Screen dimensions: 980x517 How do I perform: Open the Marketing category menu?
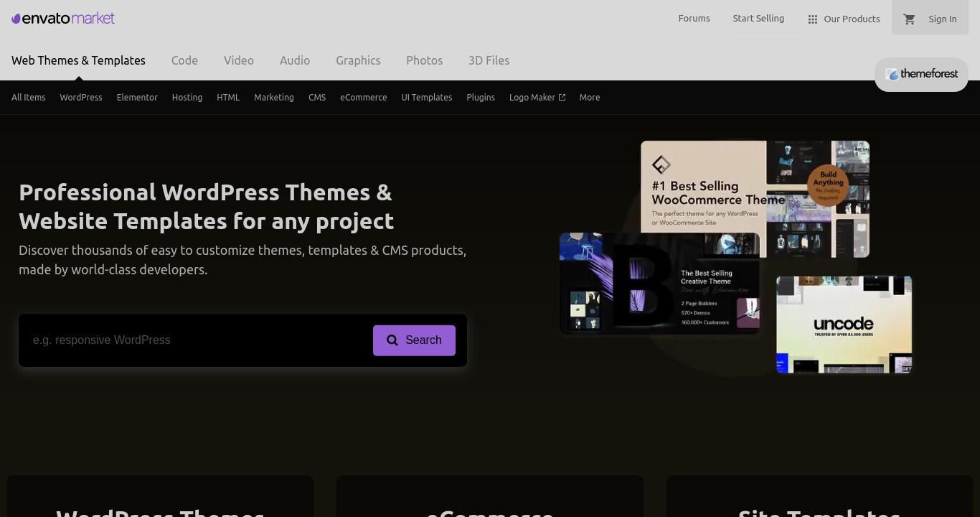point(274,98)
